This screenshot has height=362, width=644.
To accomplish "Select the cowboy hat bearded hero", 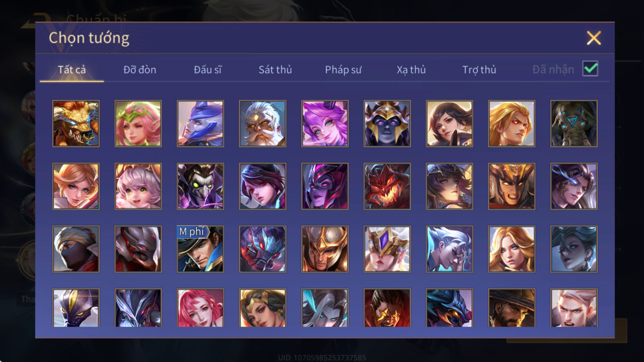I will click(512, 308).
